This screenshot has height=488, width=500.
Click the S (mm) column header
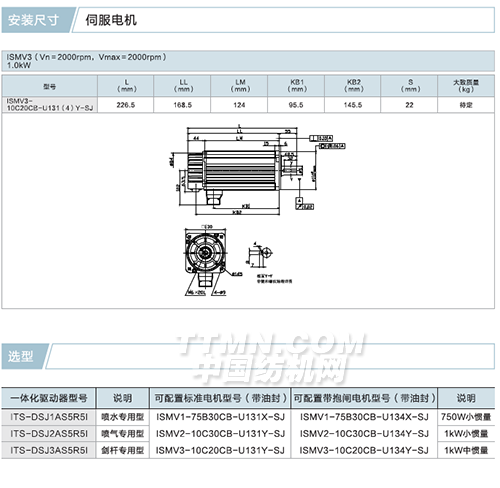[409, 86]
